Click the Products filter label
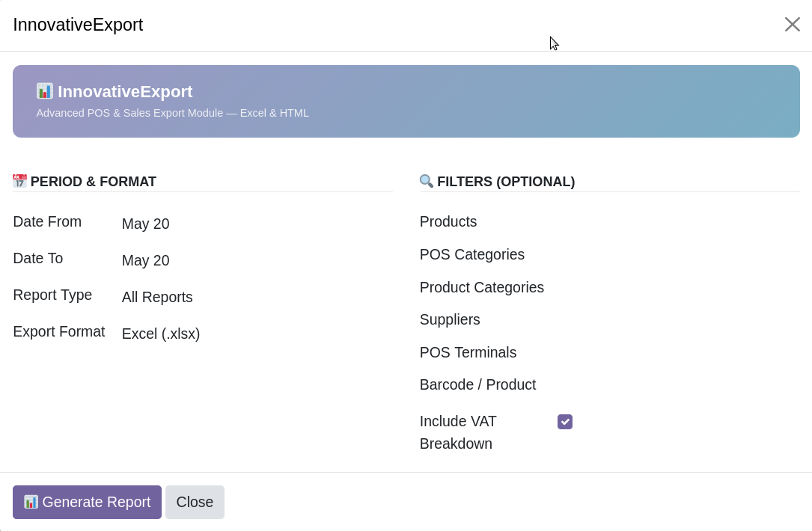Screen dimensions: 812x531 click(448, 221)
